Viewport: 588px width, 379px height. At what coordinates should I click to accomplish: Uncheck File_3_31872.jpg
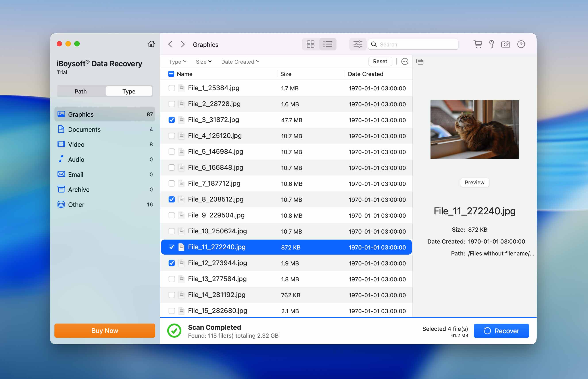tap(171, 120)
